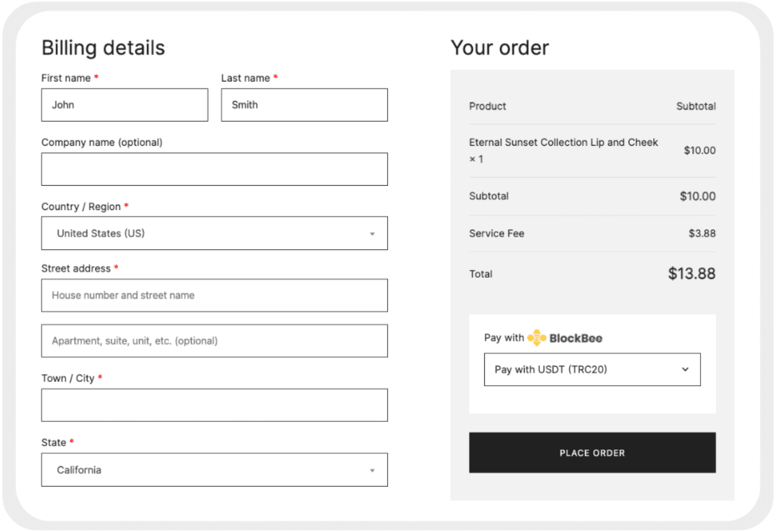The width and height of the screenshot is (776, 532).
Task: Click the Eternal Sunset Collection product name
Action: [x=563, y=143]
